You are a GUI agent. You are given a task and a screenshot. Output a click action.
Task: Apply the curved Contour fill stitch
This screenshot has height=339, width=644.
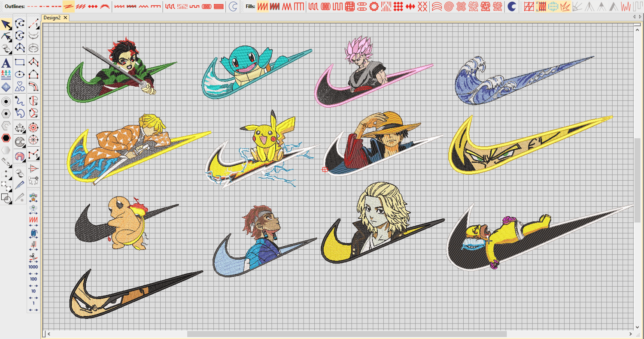pyautogui.click(x=437, y=6)
